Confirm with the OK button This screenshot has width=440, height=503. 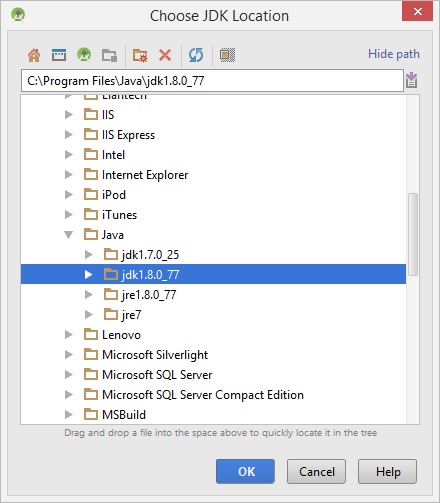pos(245,471)
